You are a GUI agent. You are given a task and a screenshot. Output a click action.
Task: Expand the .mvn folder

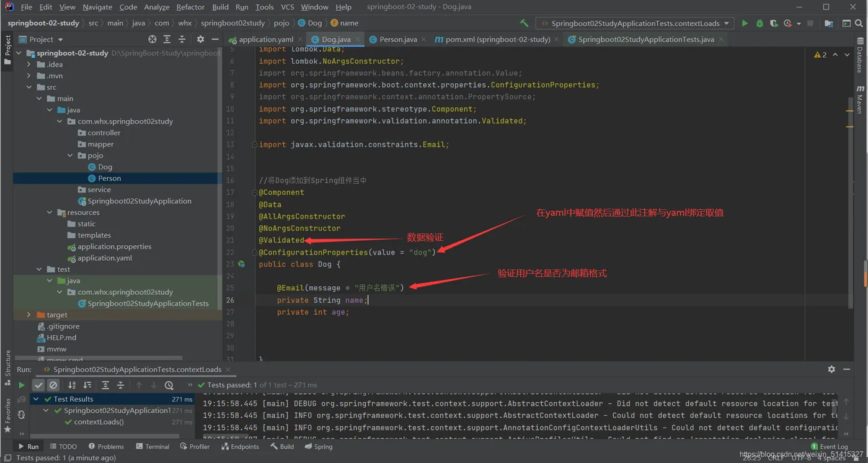pos(29,76)
